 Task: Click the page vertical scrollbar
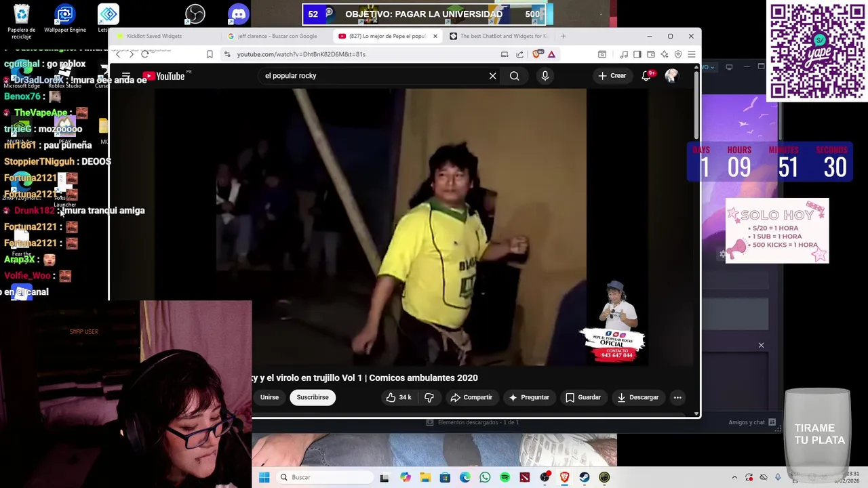click(x=696, y=105)
